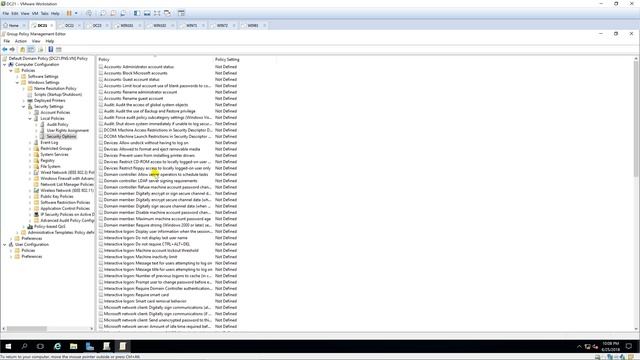This screenshot has height=360, width=640.
Task: Click the blue Help book toolbar icon
Action: click(x=51, y=49)
